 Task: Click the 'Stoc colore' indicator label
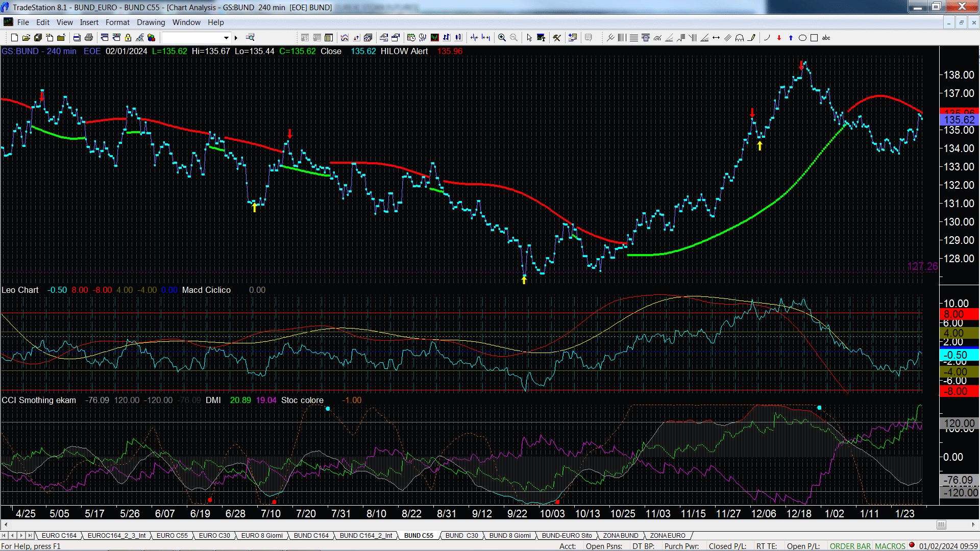(x=302, y=400)
